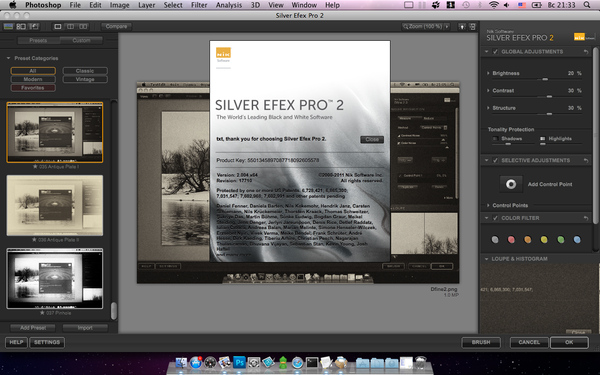Open Trash in the Dock

(x=420, y=362)
